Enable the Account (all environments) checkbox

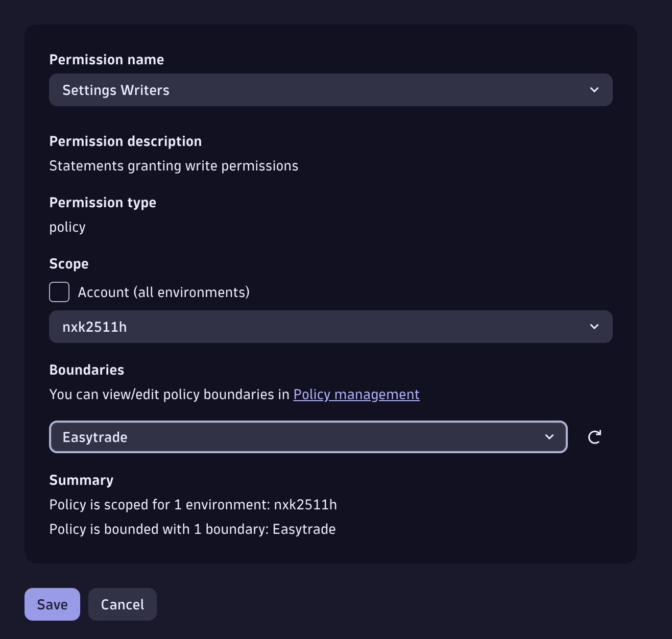[59, 292]
